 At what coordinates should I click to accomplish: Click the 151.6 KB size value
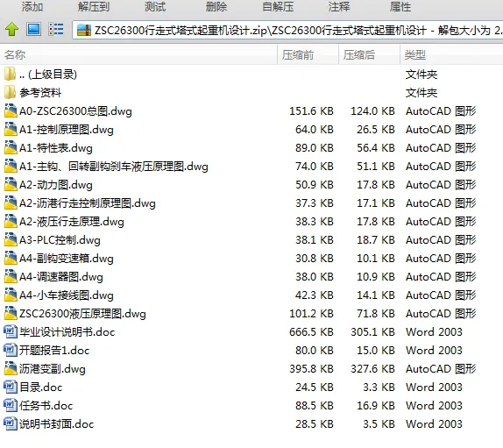[x=311, y=111]
